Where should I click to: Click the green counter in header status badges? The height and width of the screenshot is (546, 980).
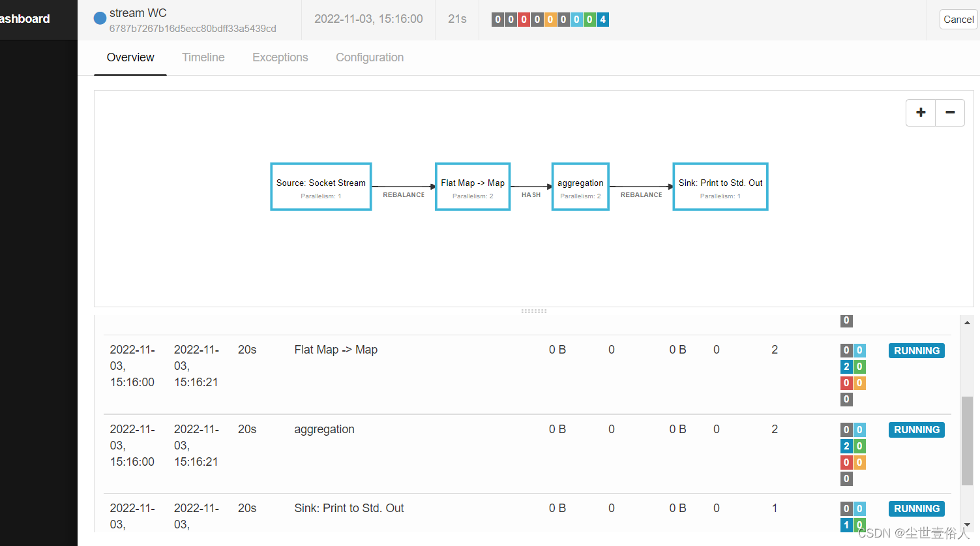pyautogui.click(x=589, y=20)
